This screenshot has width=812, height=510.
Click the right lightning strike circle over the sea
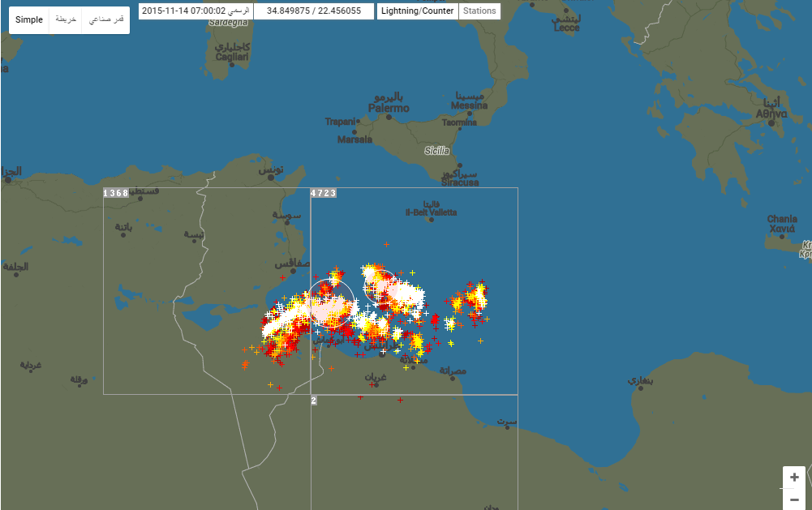coord(380,287)
